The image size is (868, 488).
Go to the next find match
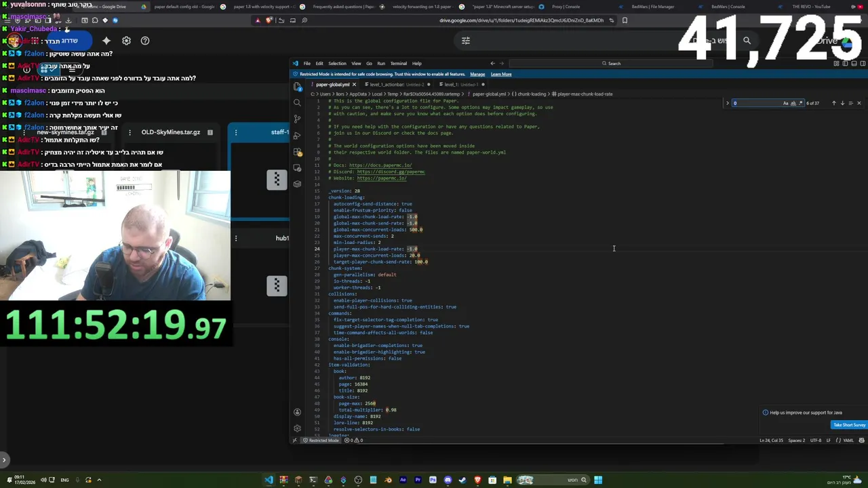[x=842, y=103]
